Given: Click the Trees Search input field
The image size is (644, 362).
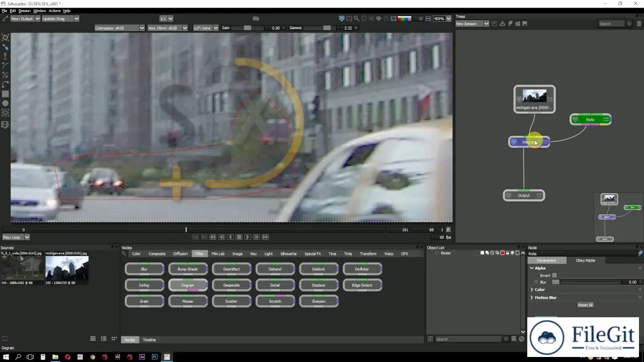Looking at the screenshot, I should pos(612,24).
